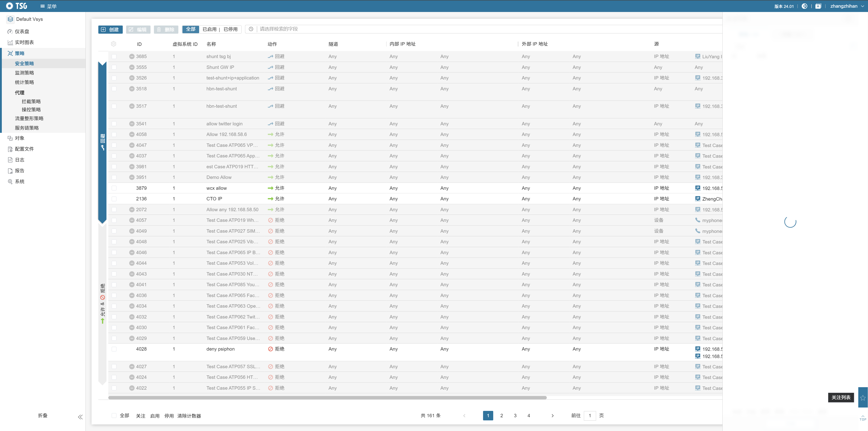Click the 创建 (Create) button
Viewport: 868px width, 431px height.
[x=110, y=29]
